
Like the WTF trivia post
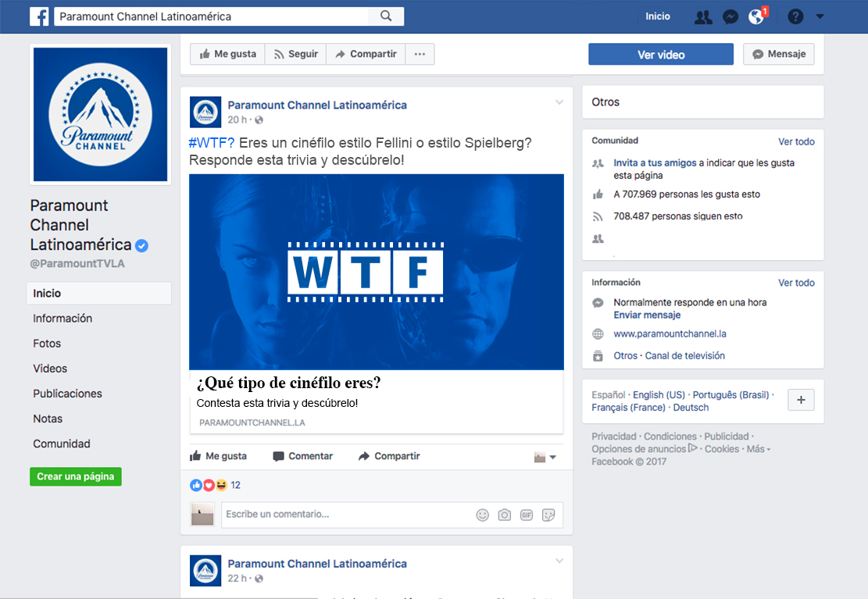click(219, 456)
